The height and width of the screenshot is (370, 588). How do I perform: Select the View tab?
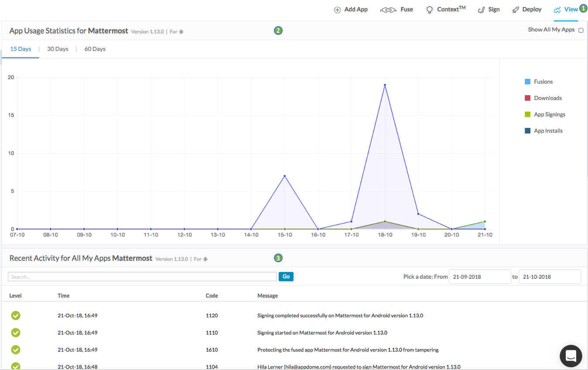coord(566,10)
